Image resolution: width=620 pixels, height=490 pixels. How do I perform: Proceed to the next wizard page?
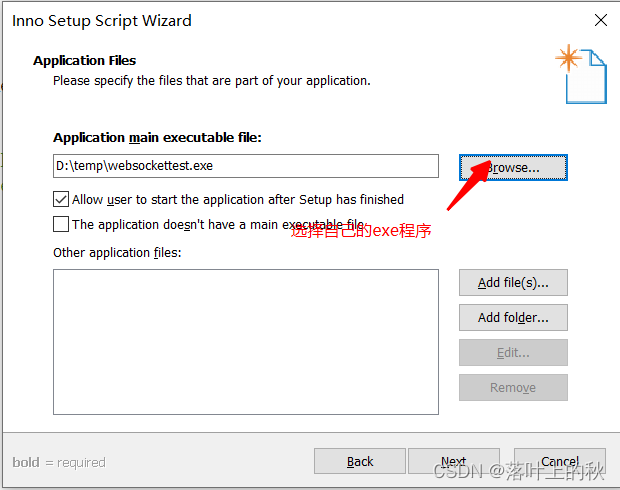point(454,461)
